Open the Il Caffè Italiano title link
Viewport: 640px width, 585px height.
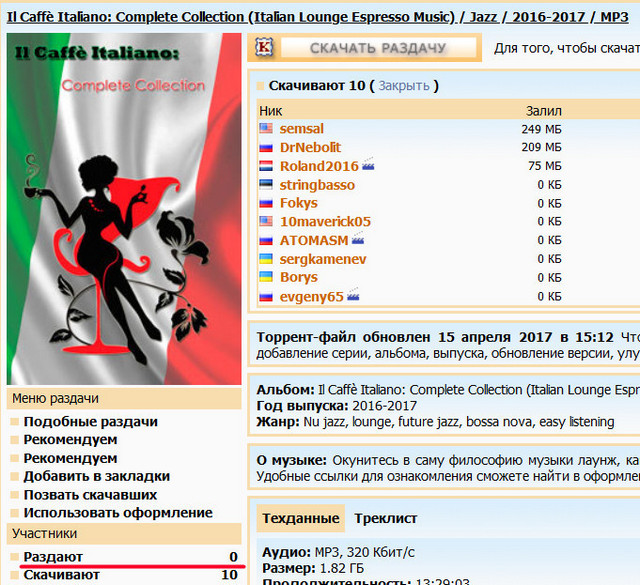tap(318, 17)
